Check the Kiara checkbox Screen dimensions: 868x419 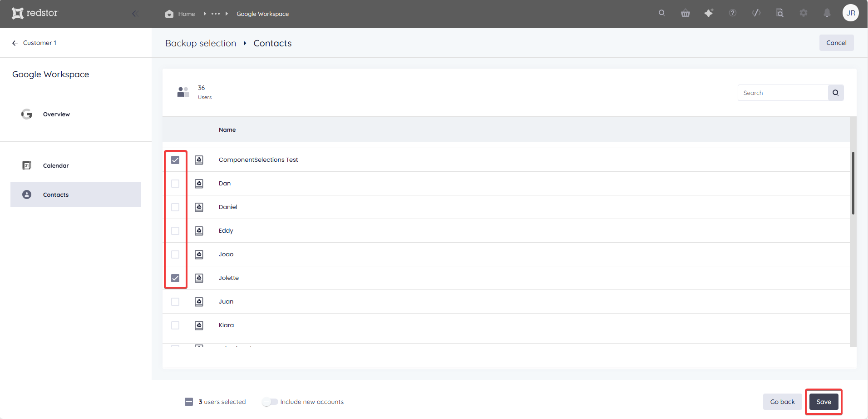coord(175,325)
